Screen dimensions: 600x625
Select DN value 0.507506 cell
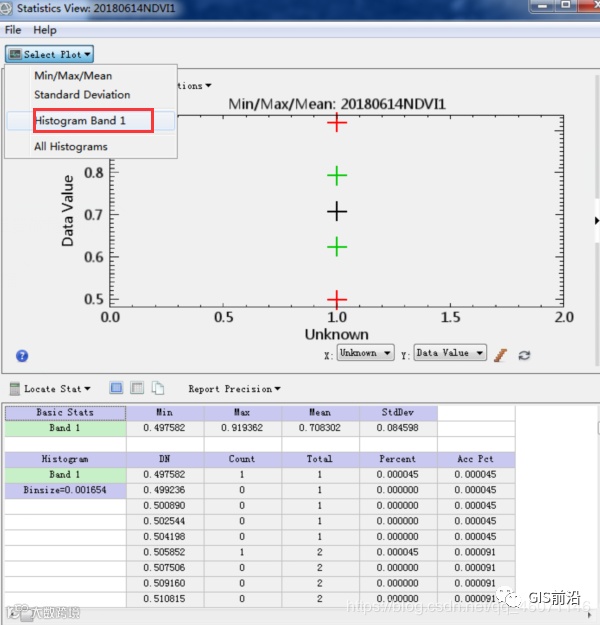(x=165, y=568)
